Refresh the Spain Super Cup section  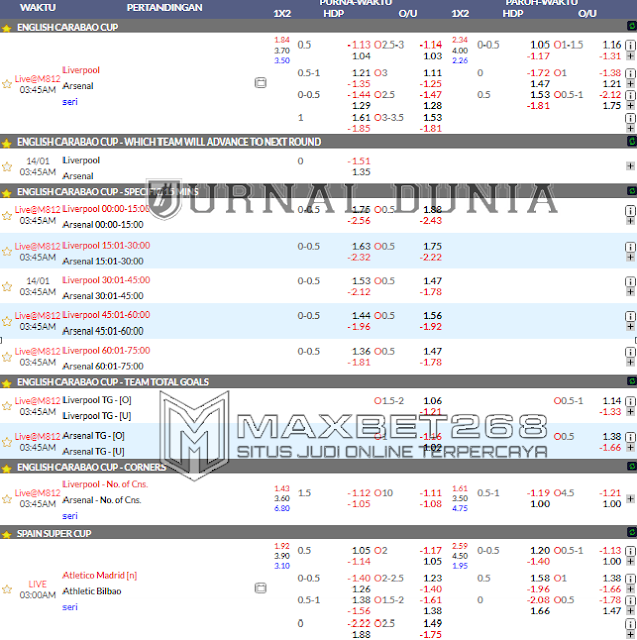tap(632, 532)
